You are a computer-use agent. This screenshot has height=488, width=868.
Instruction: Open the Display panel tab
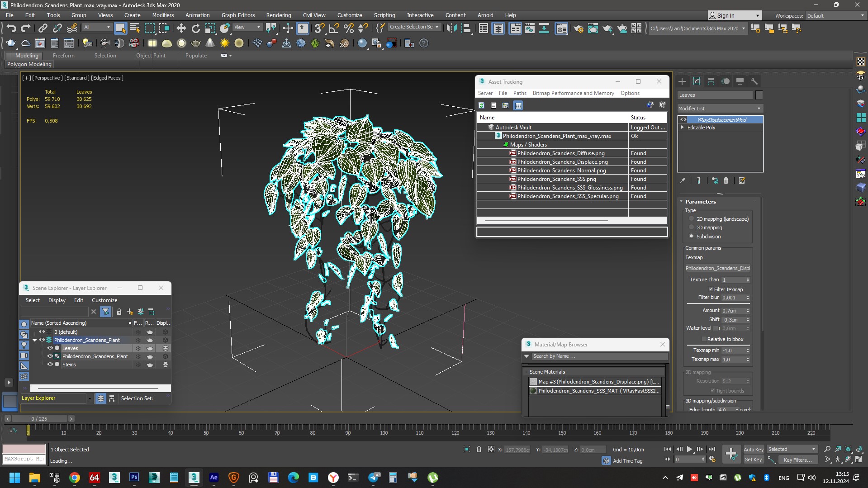740,81
